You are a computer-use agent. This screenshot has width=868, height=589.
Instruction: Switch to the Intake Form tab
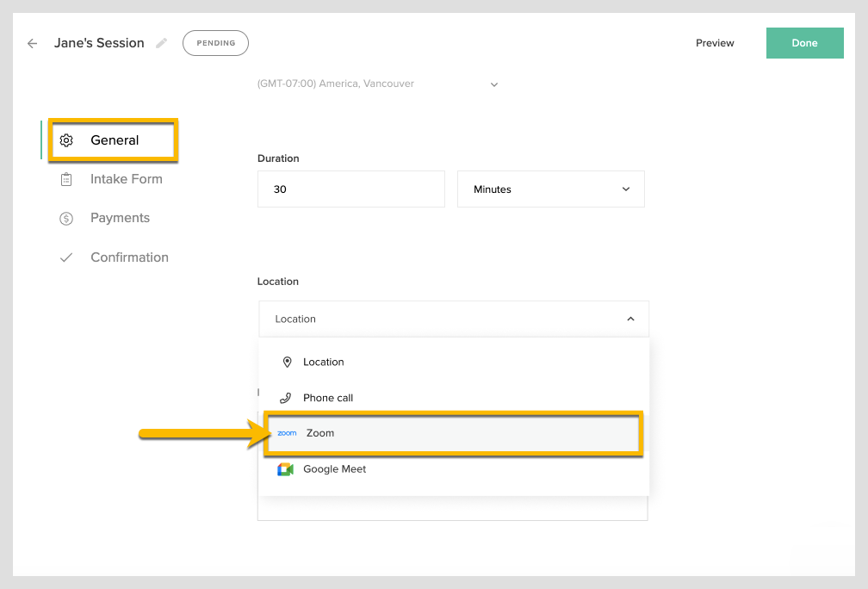click(126, 179)
